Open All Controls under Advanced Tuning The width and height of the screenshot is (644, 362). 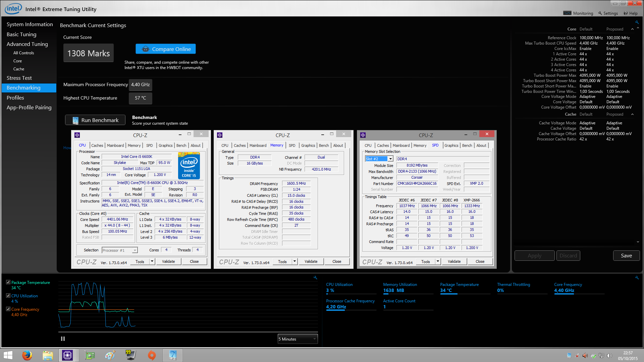23,53
